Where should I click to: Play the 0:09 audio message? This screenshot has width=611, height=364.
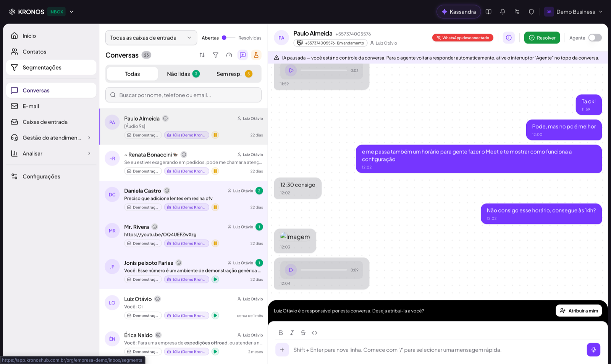pyautogui.click(x=291, y=270)
